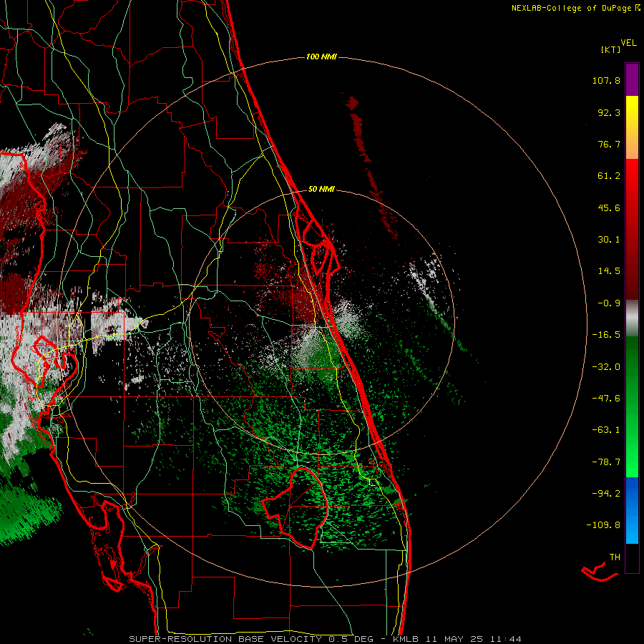Image resolution: width=644 pixels, height=644 pixels.
Task: Click the green segment of the velocity scale
Action: [632, 406]
